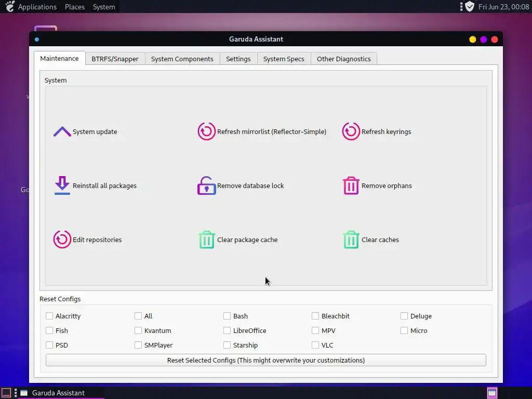Click the Clear package cache trash icon
Screen dimensions: 532x399
tap(206, 239)
